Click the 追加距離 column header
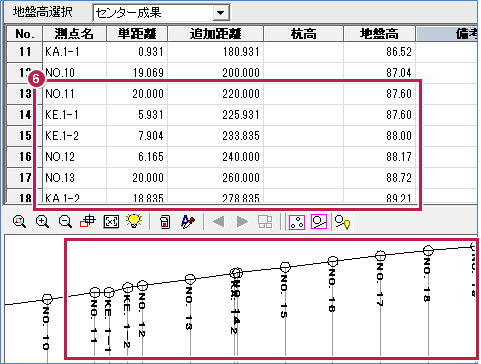Screen dimensions: 481x364 (215, 34)
